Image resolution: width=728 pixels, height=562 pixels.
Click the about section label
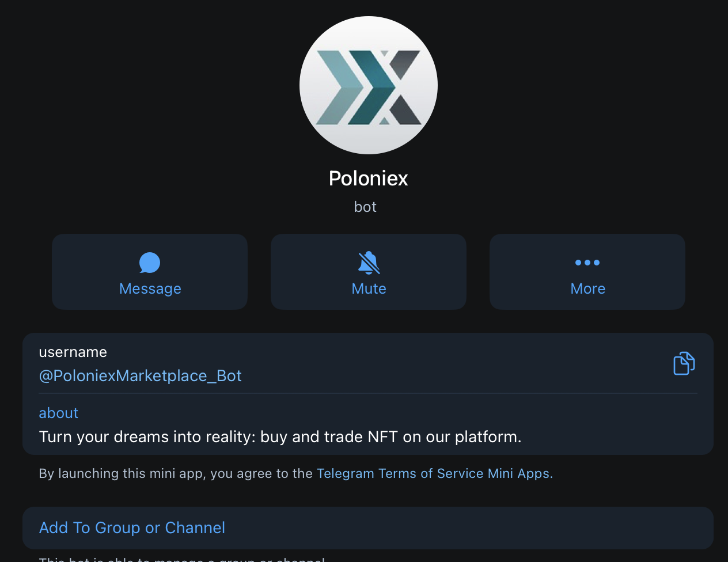58,413
